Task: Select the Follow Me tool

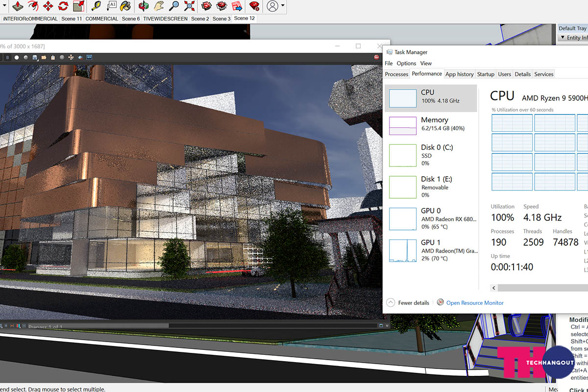Action: (x=33, y=6)
